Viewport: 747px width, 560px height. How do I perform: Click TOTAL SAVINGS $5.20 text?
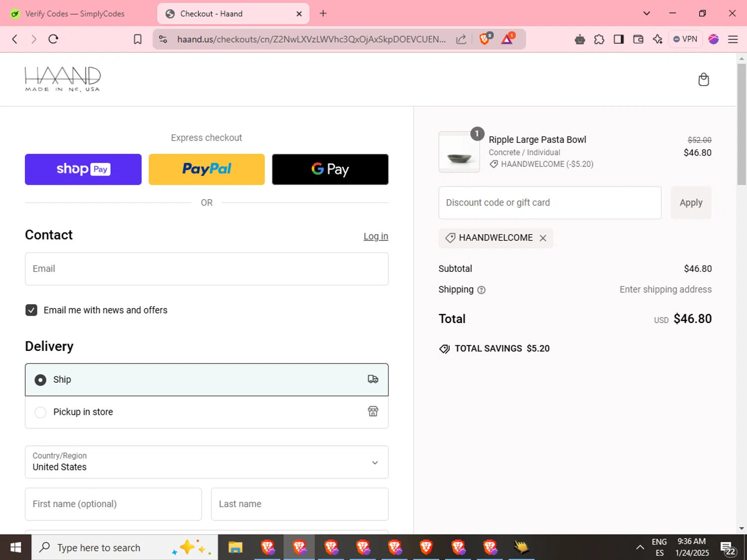[x=502, y=348]
